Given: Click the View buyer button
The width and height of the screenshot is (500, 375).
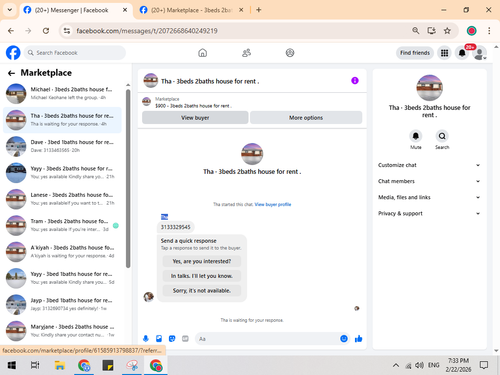Looking at the screenshot, I should pos(195,118).
